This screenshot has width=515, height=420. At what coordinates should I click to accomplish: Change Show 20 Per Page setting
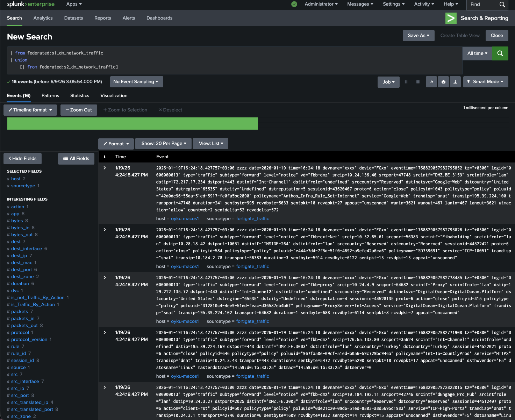click(x=164, y=144)
